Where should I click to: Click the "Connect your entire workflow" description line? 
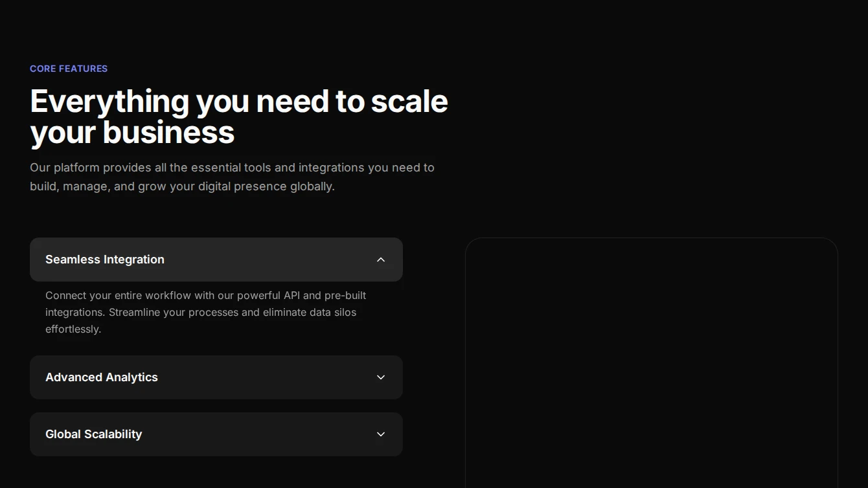[x=205, y=295]
